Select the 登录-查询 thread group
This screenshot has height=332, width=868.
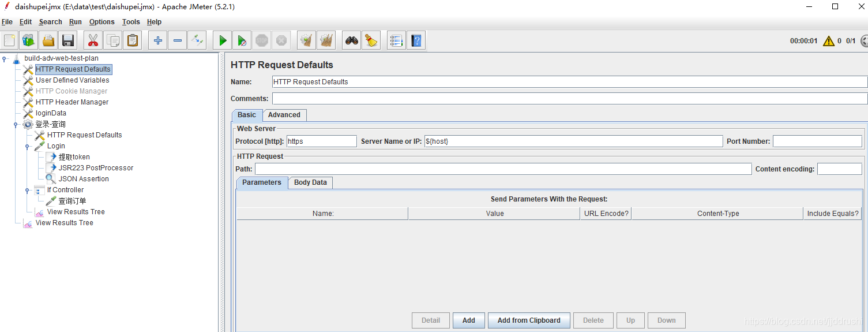51,124
